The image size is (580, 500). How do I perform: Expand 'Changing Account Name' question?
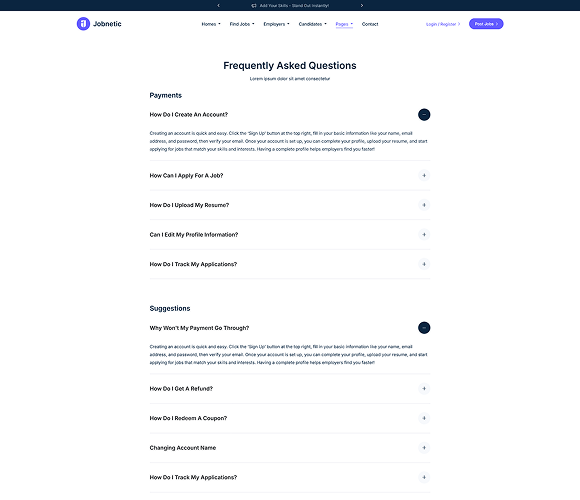(x=290, y=448)
